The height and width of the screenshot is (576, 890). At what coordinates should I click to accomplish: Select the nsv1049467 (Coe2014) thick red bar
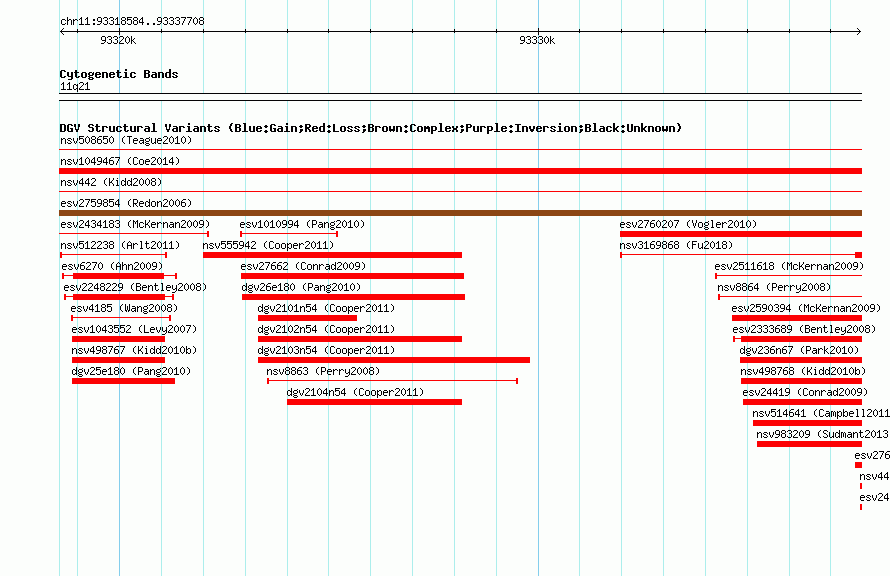(460, 171)
